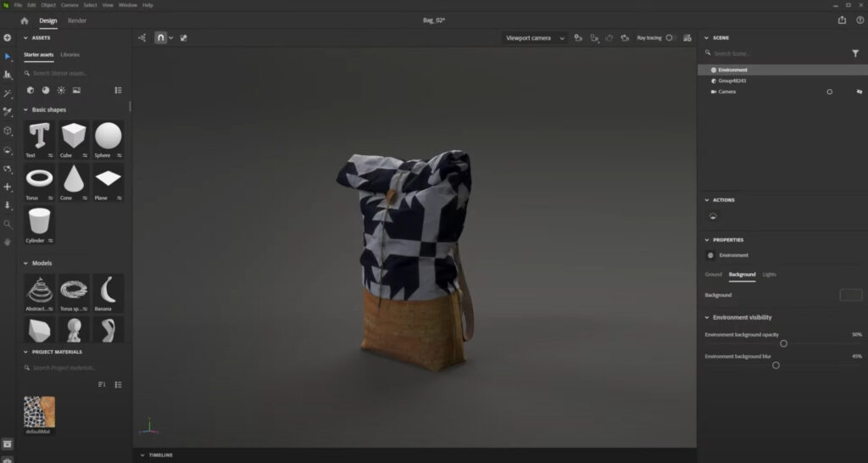Open the Object menu

click(x=48, y=5)
